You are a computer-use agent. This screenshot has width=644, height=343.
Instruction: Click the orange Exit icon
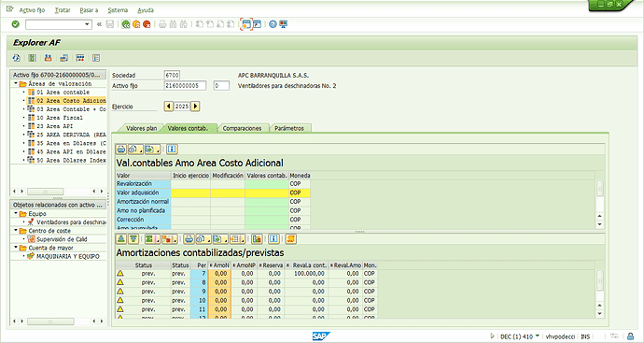(x=136, y=24)
